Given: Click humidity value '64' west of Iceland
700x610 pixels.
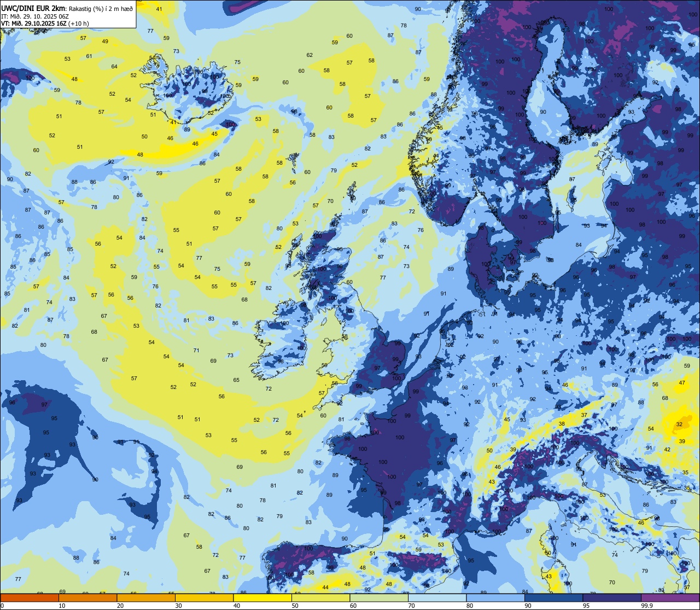Looking at the screenshot, I should (114, 67).
